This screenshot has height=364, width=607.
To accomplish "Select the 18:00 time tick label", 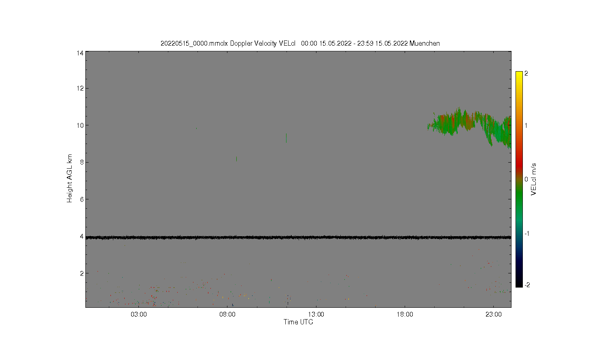I will point(405,315).
